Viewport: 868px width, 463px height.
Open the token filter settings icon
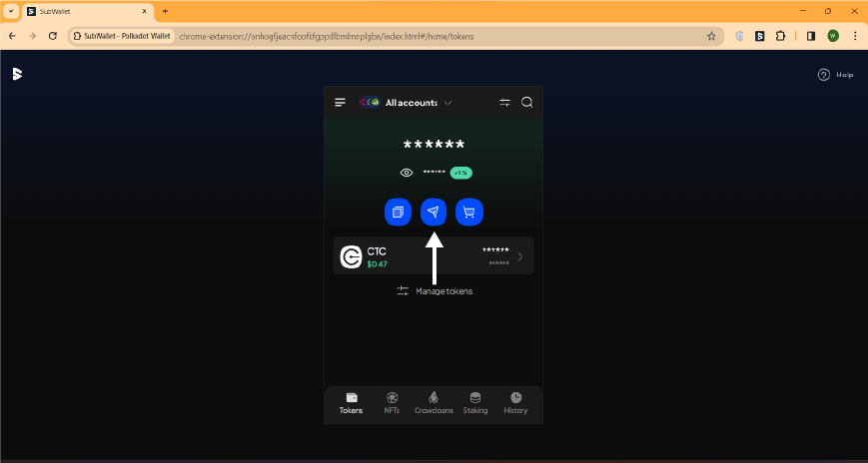[x=504, y=103]
